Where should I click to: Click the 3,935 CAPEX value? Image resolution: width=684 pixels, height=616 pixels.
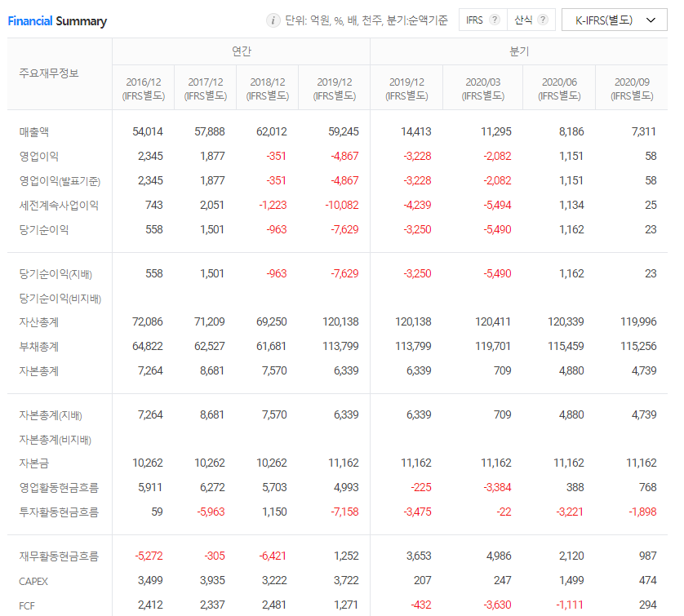212,581
